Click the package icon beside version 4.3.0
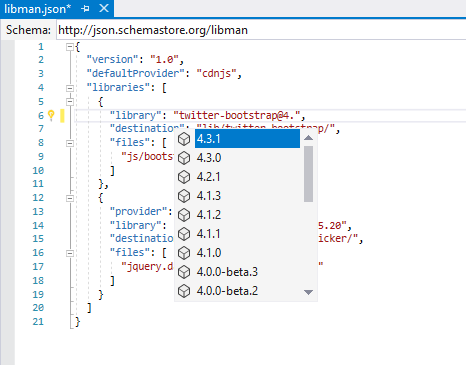The width and height of the screenshot is (466, 365). [x=184, y=158]
